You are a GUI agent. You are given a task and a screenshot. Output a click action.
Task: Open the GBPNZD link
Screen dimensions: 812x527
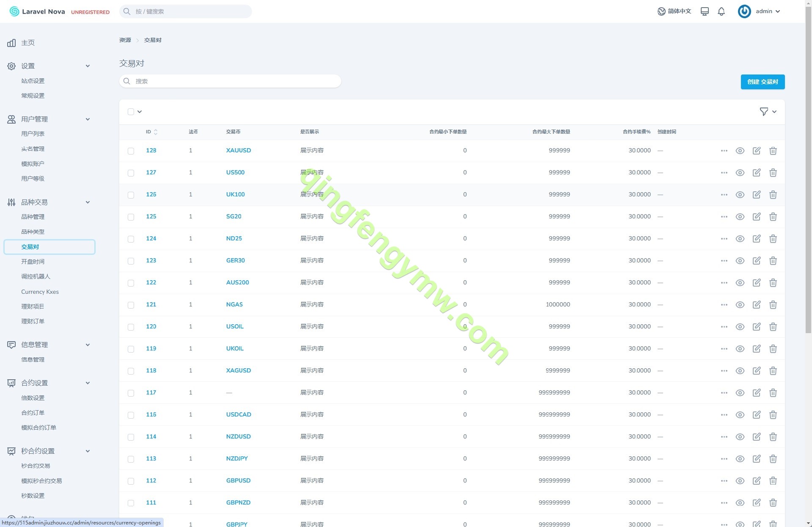pyautogui.click(x=238, y=503)
